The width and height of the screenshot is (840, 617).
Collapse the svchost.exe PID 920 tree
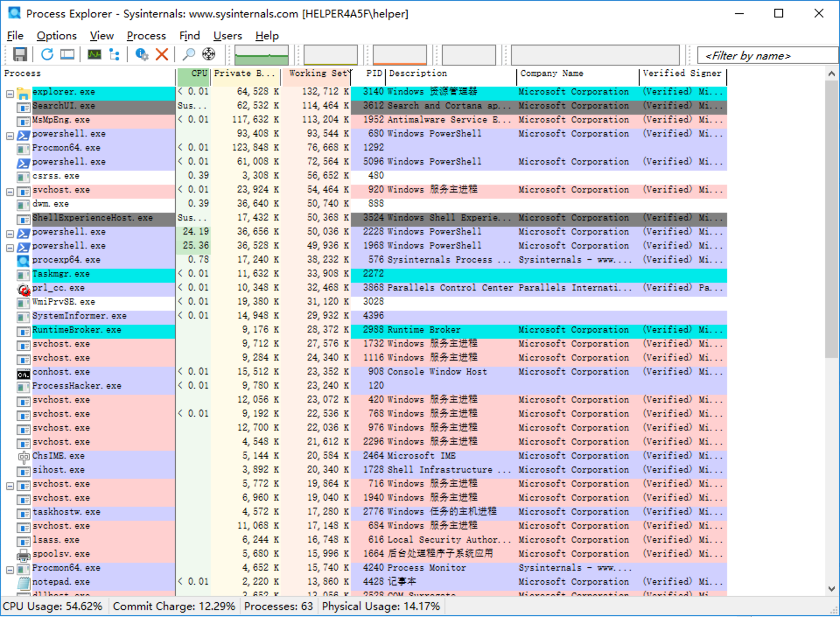(x=10, y=192)
